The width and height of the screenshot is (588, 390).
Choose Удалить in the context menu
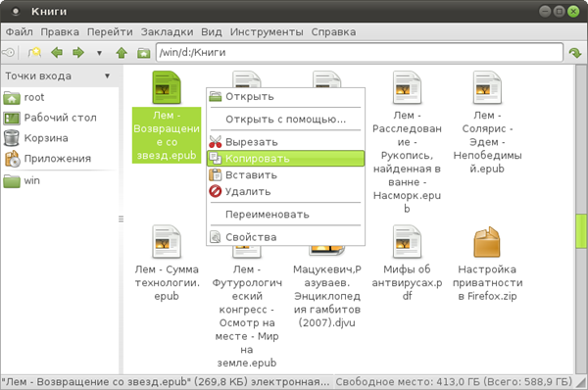coord(285,192)
